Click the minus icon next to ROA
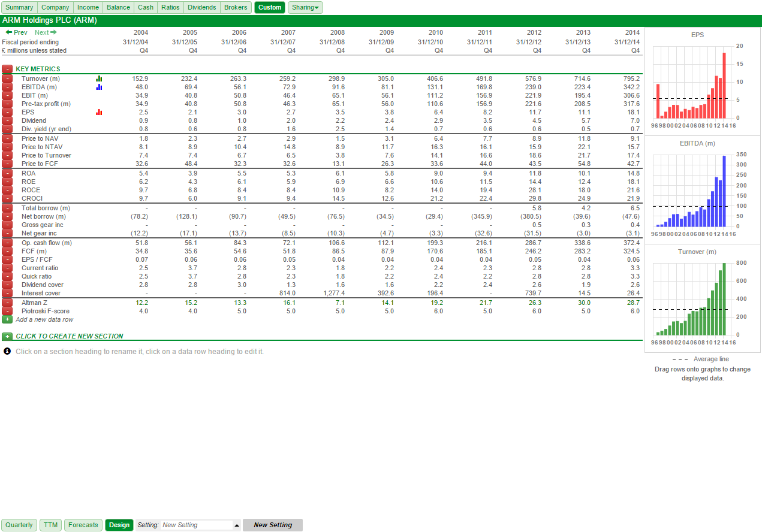This screenshot has height=532, width=762. point(7,173)
